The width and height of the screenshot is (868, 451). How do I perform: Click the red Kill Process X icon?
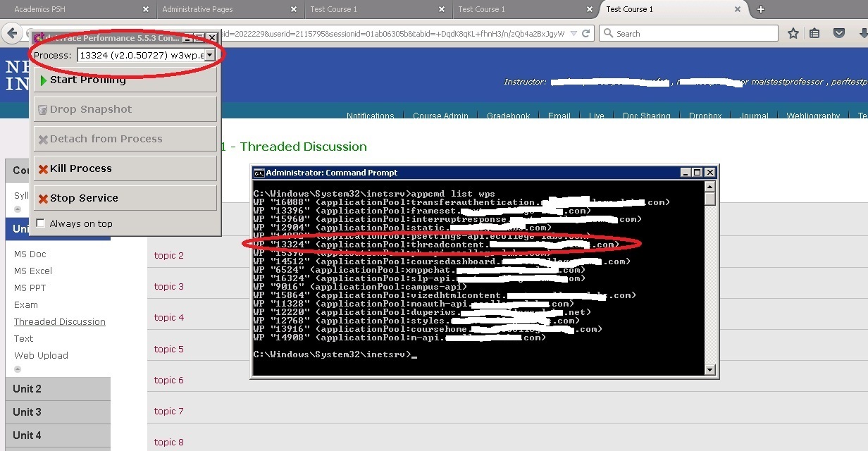tap(44, 168)
